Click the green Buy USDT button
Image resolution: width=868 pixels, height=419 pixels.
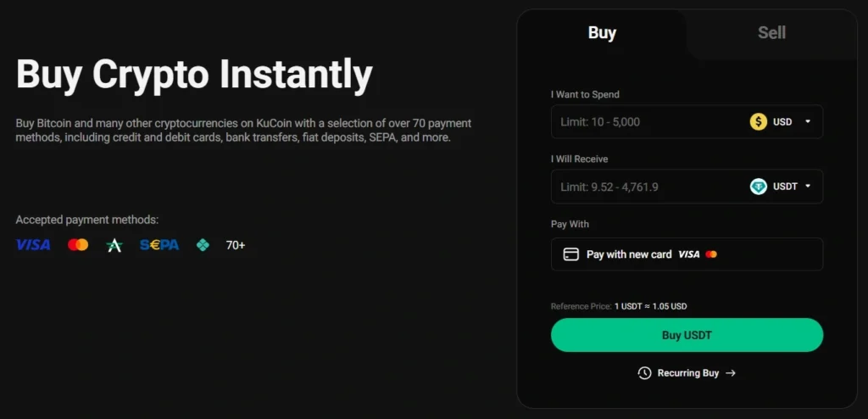pyautogui.click(x=687, y=335)
